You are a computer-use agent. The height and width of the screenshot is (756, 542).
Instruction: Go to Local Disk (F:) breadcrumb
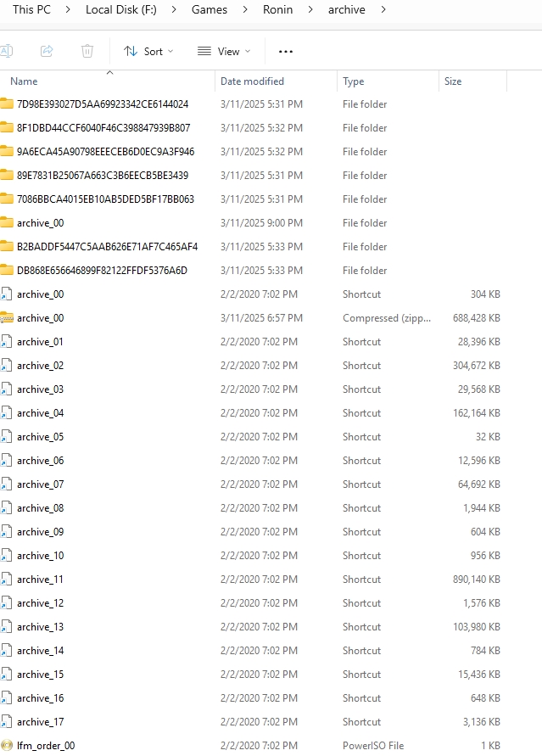(x=121, y=9)
